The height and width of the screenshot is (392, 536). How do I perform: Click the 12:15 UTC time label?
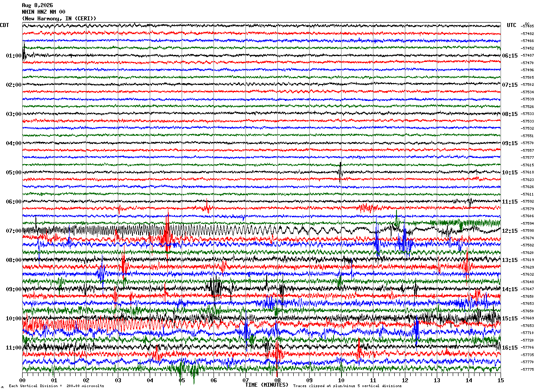coord(510,231)
